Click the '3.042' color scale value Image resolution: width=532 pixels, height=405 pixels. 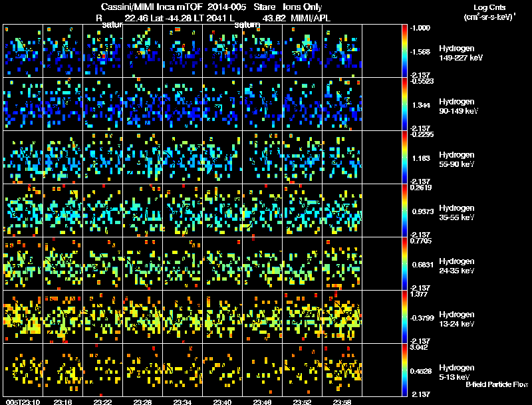click(419, 347)
